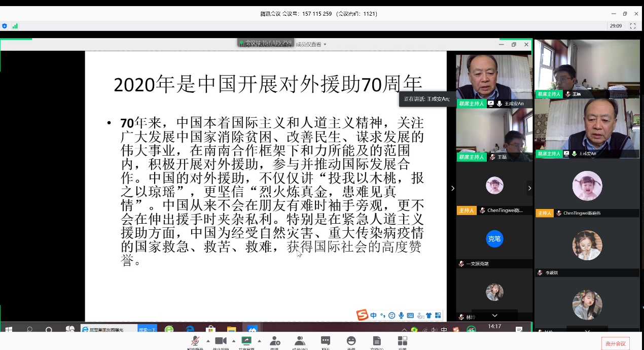Expand video options arrow beside camera
The width and height of the screenshot is (644, 350).
(234, 340)
